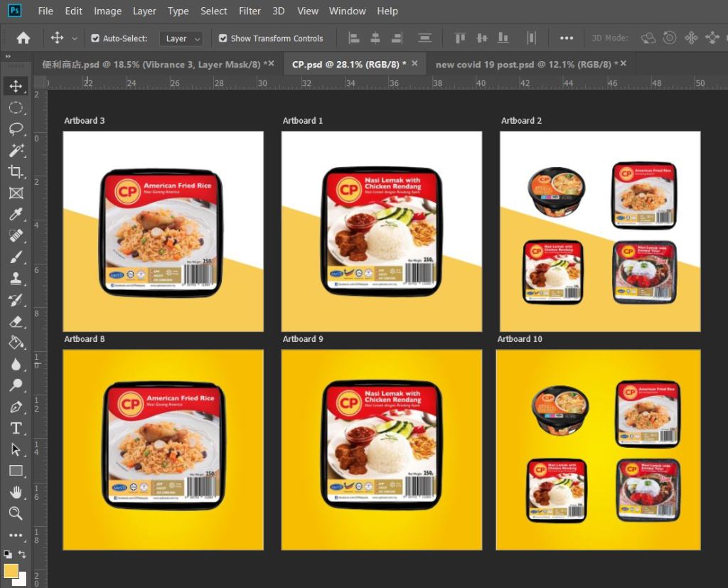Click the Artboard 10 label
The image size is (728, 588).
click(519, 339)
